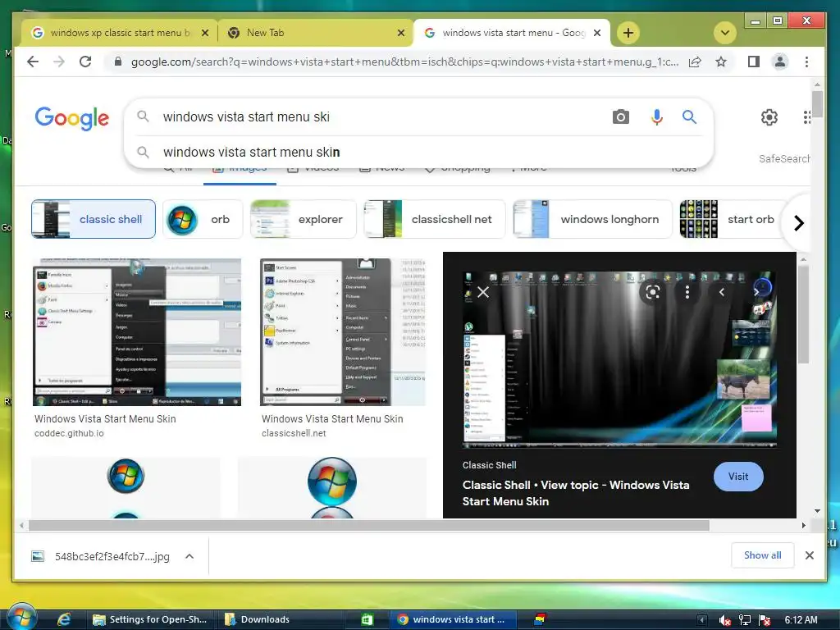Click the Google logo
840x630 pixels.
pyautogui.click(x=72, y=118)
